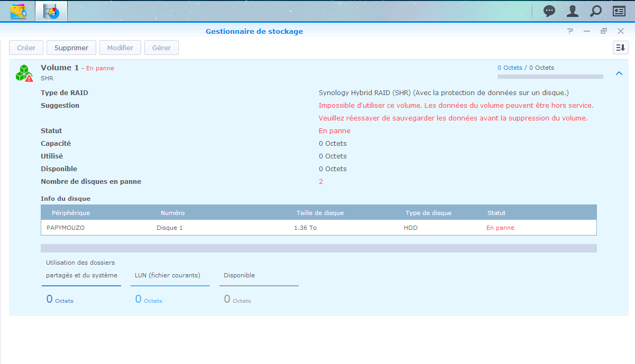Open the widgets panel icon
Image resolution: width=635 pixels, height=364 pixels.
pyautogui.click(x=619, y=11)
